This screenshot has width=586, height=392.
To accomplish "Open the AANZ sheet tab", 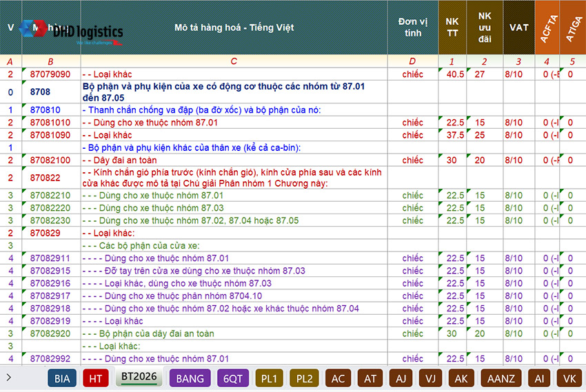I will (x=501, y=378).
